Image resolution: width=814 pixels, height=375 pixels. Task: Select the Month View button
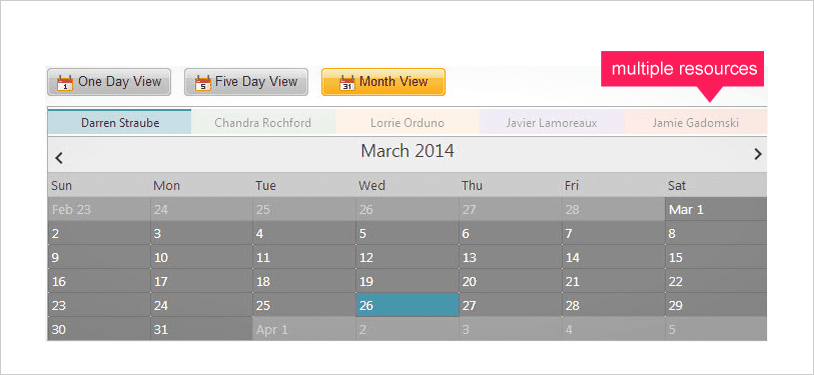pyautogui.click(x=383, y=82)
